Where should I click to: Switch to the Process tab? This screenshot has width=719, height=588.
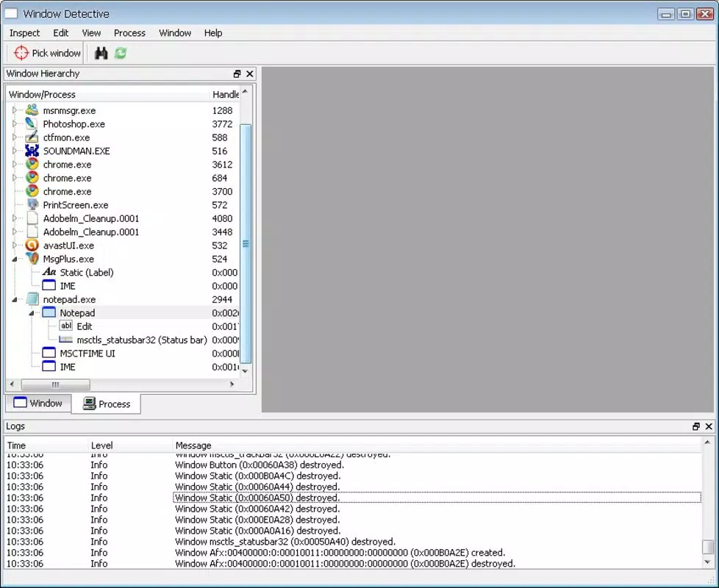[107, 404]
